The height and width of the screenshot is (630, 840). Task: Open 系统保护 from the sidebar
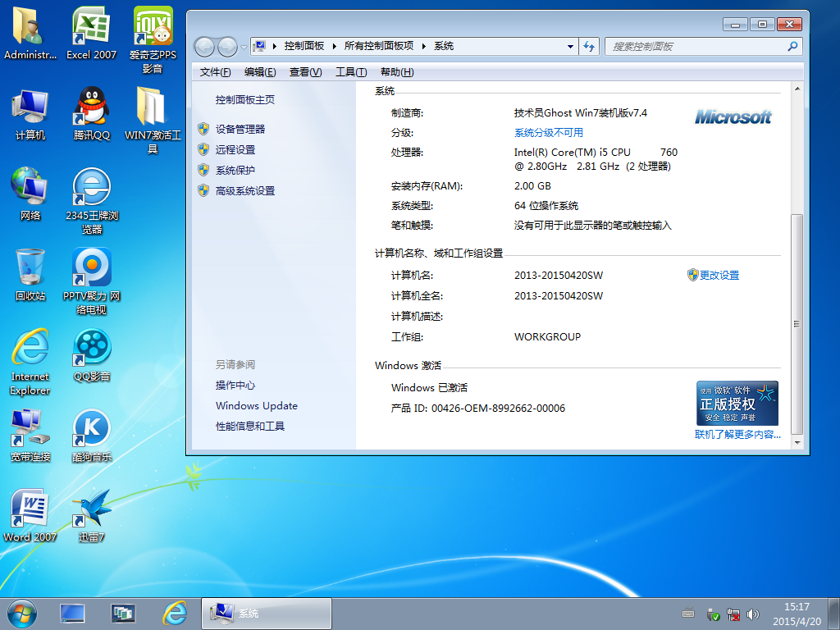coord(235,171)
